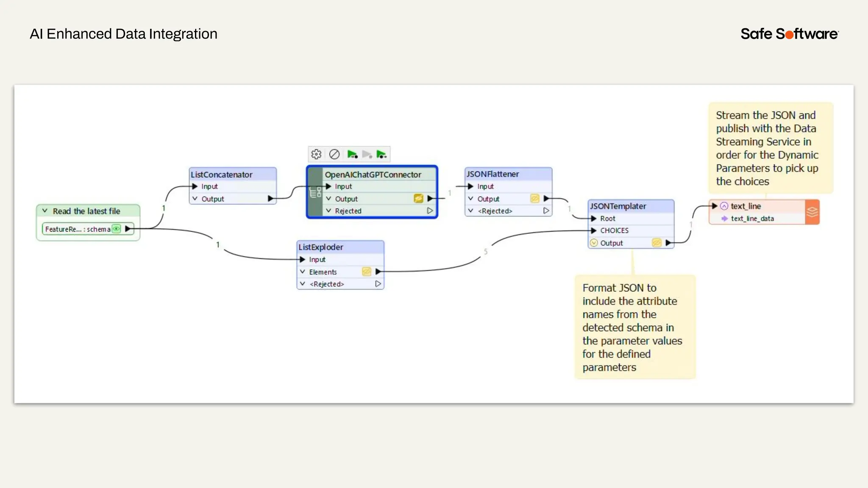Toggle the eye icon on the FeatureReader schema port
868x488 pixels.
(x=116, y=229)
